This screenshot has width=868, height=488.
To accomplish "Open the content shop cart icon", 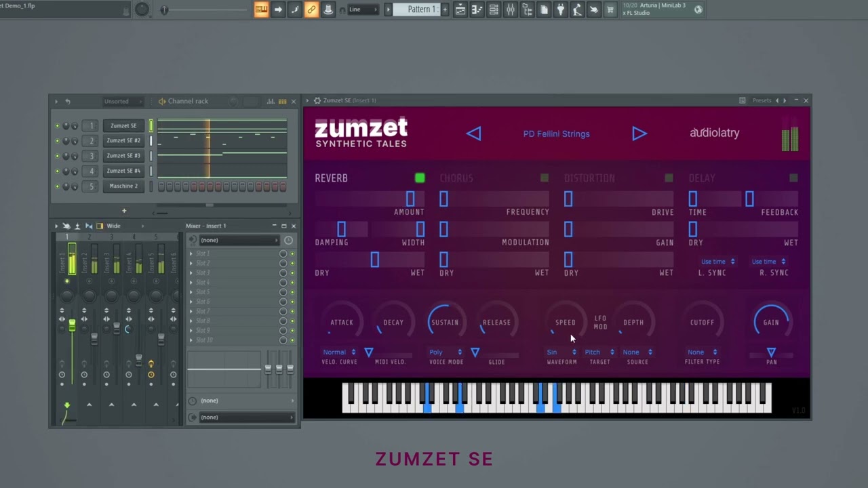I will point(610,9).
